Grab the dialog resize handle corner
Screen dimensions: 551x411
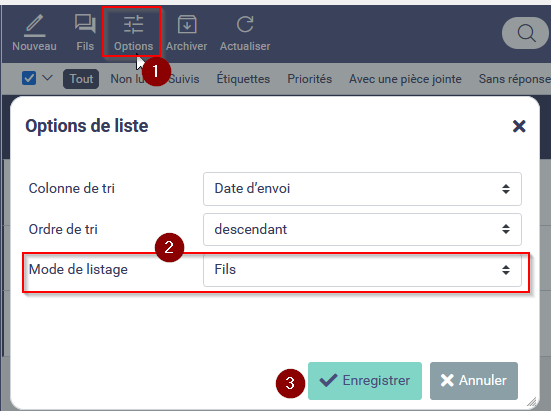(x=532, y=401)
